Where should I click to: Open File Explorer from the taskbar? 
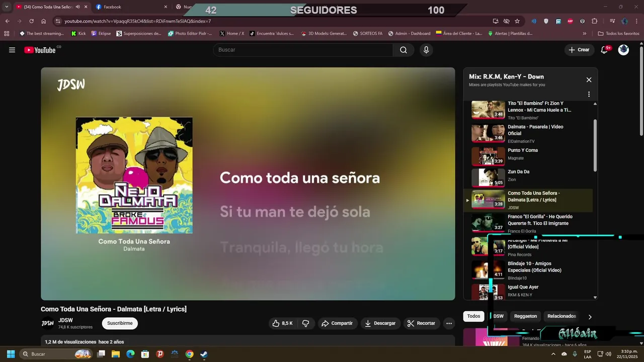coord(116,354)
